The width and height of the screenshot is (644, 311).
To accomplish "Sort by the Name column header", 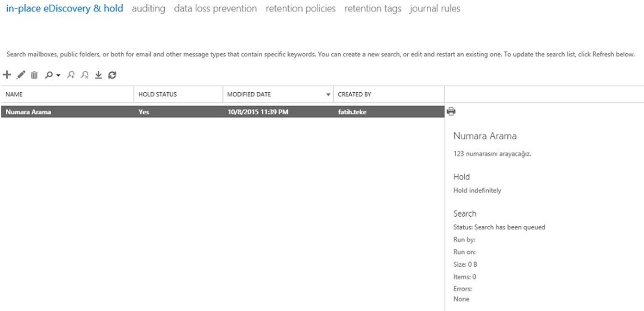I will [67, 94].
